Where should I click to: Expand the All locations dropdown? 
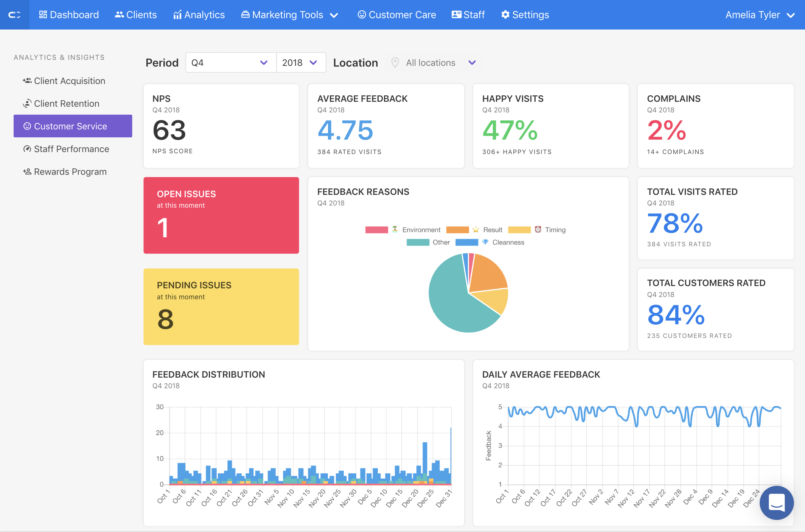pos(435,63)
